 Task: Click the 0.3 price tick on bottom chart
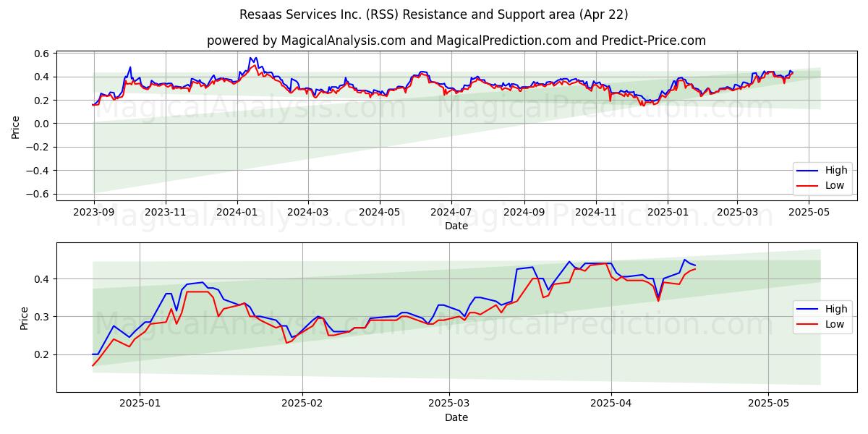(x=42, y=317)
